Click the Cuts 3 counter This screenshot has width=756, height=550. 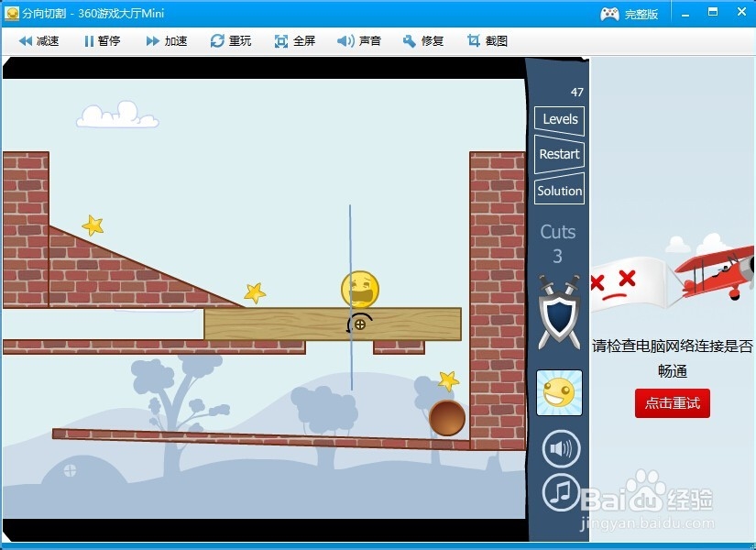click(x=558, y=244)
